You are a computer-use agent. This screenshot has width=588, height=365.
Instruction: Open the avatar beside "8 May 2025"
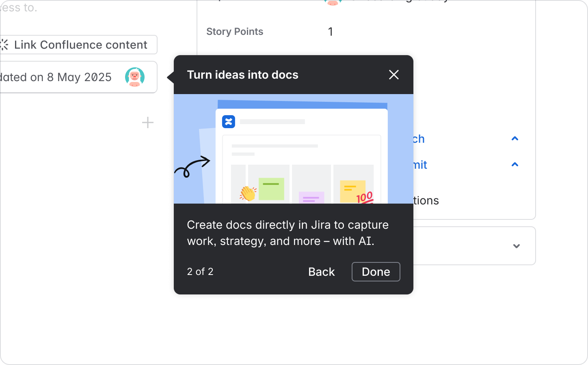[x=135, y=77]
